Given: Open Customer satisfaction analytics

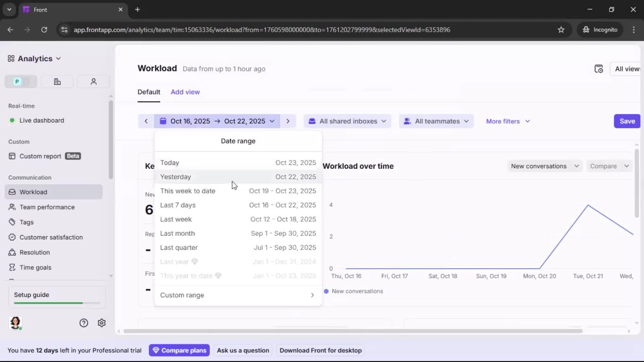Looking at the screenshot, I should pos(51,237).
